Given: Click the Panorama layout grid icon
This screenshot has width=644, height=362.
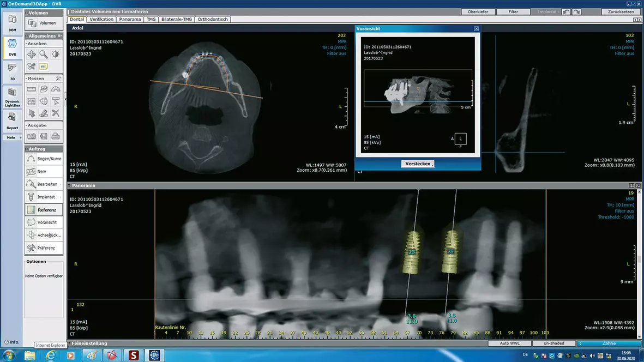Looking at the screenshot, I should 631,185.
